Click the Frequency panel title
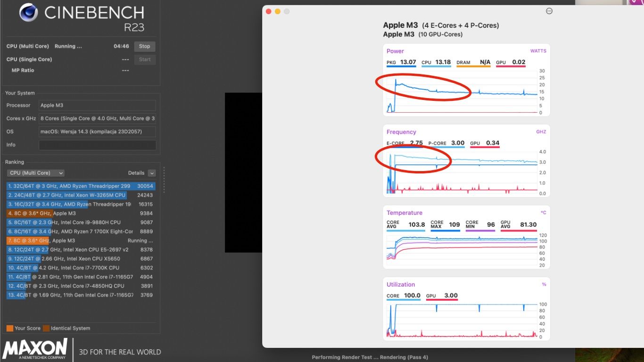Viewport: 644px width, 362px height. (x=401, y=132)
